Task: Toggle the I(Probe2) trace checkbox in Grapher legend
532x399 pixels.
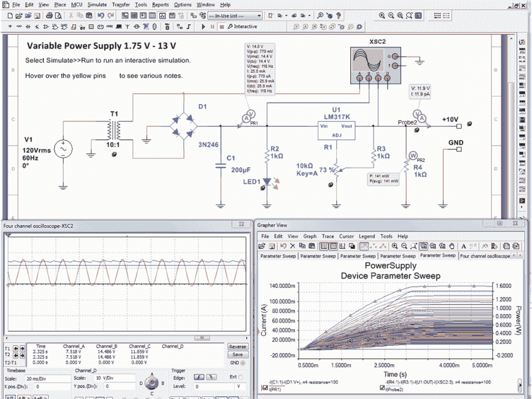Action: (382, 387)
